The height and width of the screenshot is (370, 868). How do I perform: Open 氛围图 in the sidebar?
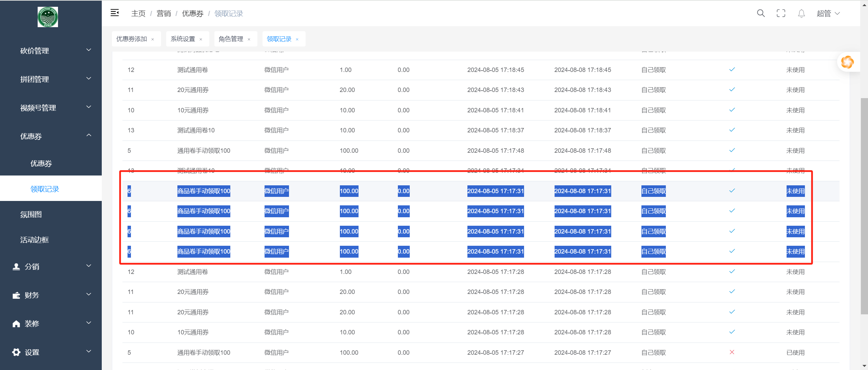[51, 214]
